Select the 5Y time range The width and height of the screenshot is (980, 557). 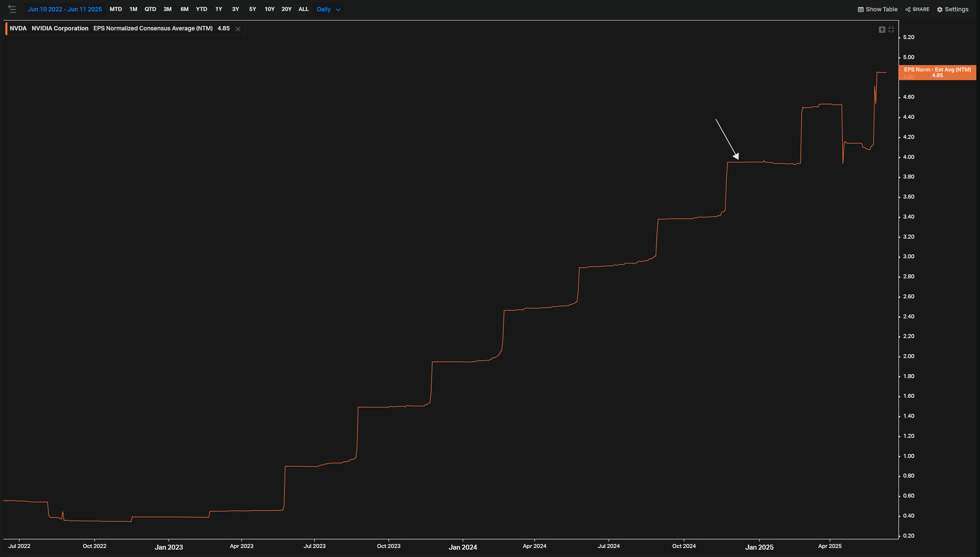pyautogui.click(x=253, y=9)
